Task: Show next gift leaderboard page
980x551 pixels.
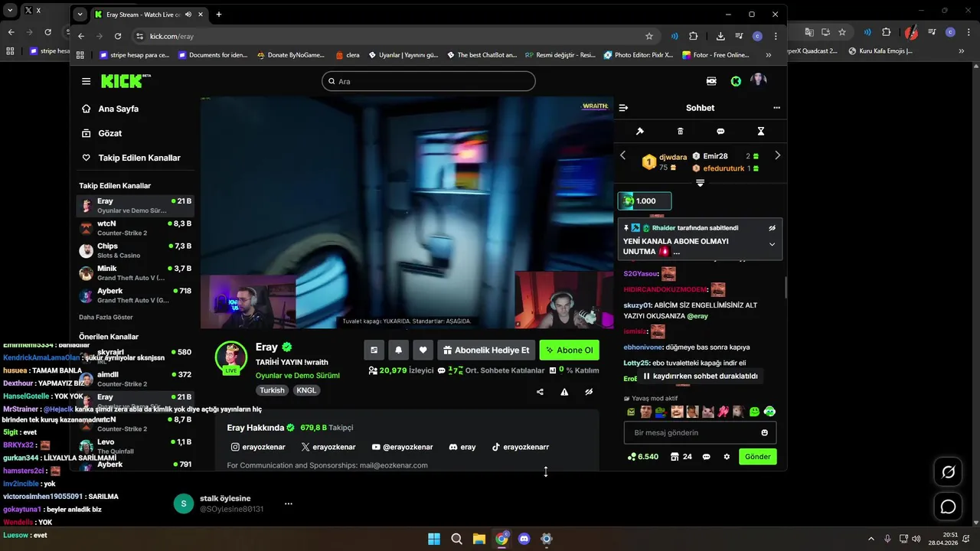Action: [777, 155]
